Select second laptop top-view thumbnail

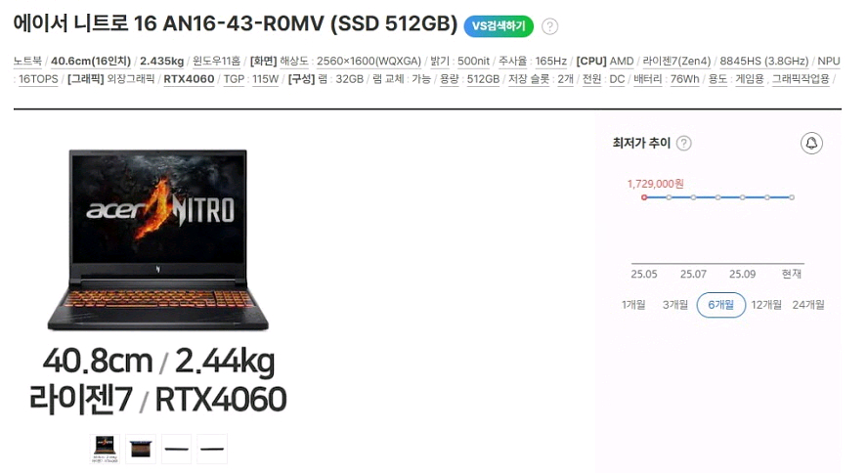[141, 449]
